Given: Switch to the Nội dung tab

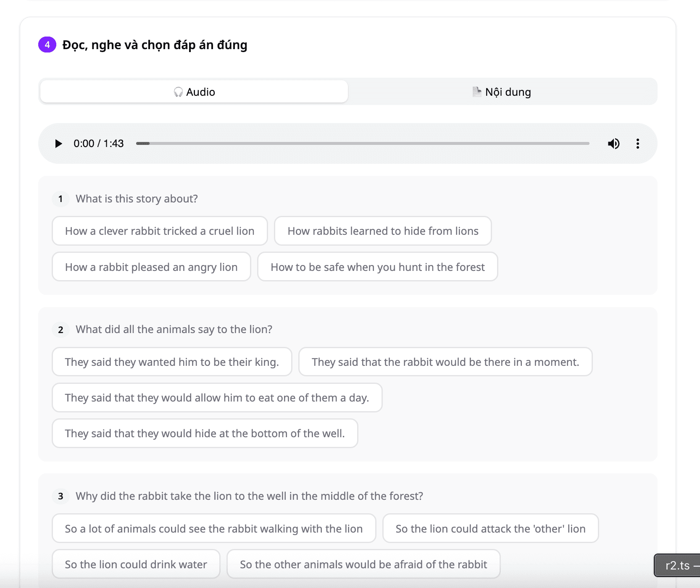Looking at the screenshot, I should [502, 92].
